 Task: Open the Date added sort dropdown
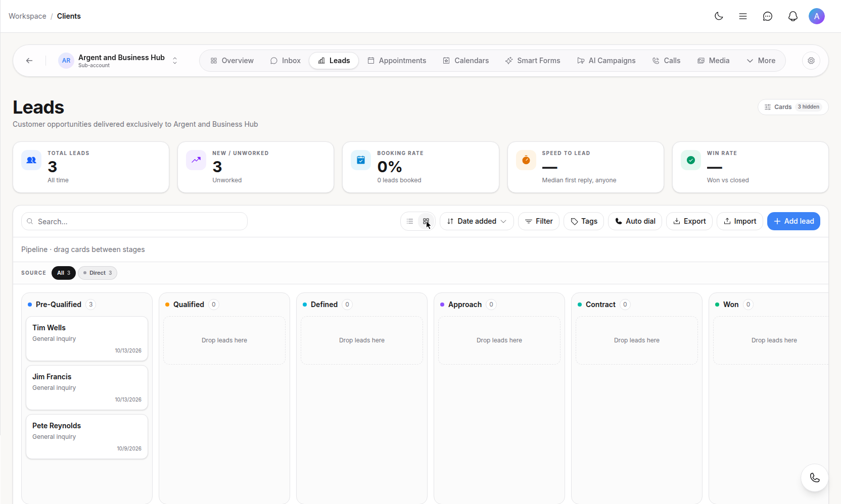pyautogui.click(x=477, y=221)
